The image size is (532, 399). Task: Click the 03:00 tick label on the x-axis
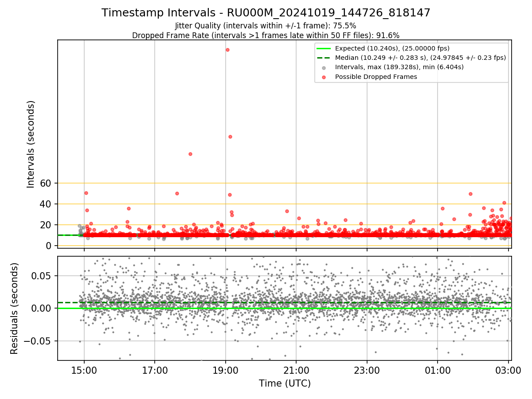(508, 370)
